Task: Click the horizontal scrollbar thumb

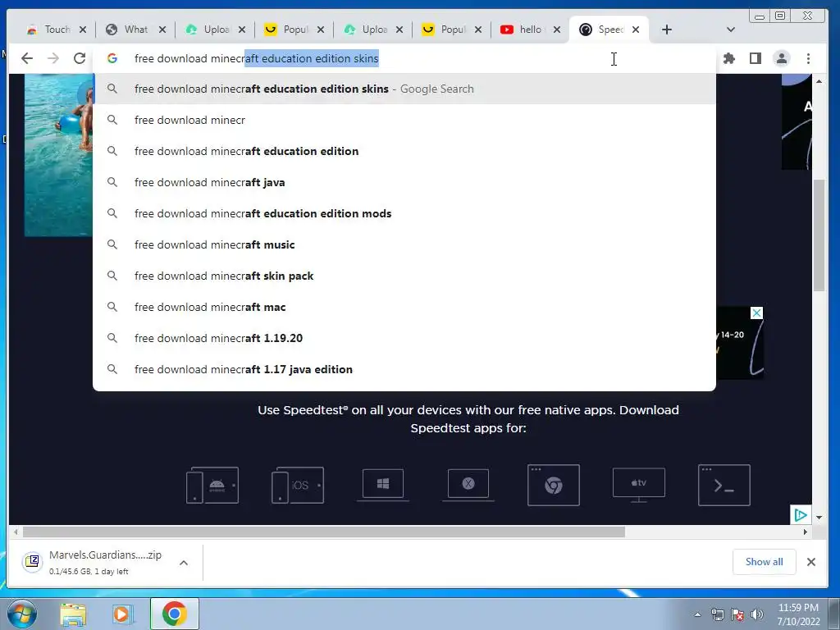Action: [x=323, y=532]
